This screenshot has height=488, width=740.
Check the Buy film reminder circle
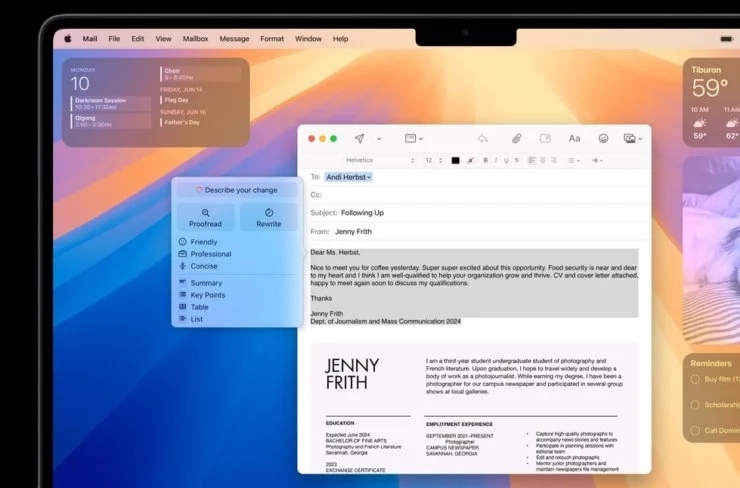695,379
